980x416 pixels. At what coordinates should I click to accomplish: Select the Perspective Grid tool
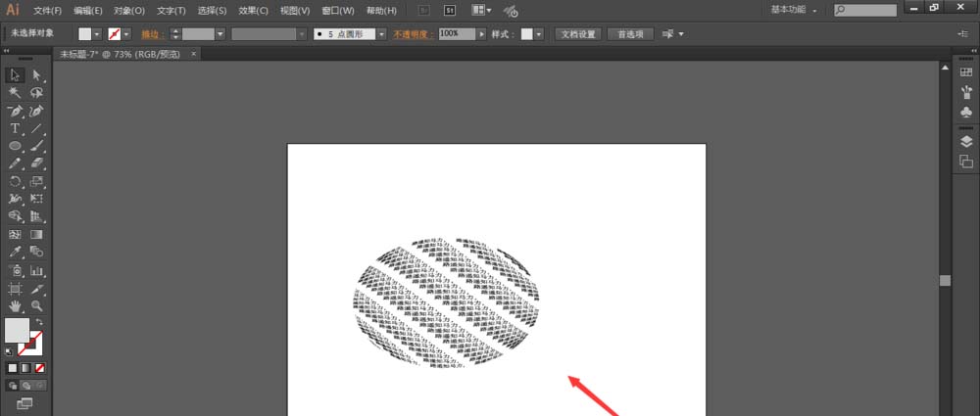[x=37, y=216]
